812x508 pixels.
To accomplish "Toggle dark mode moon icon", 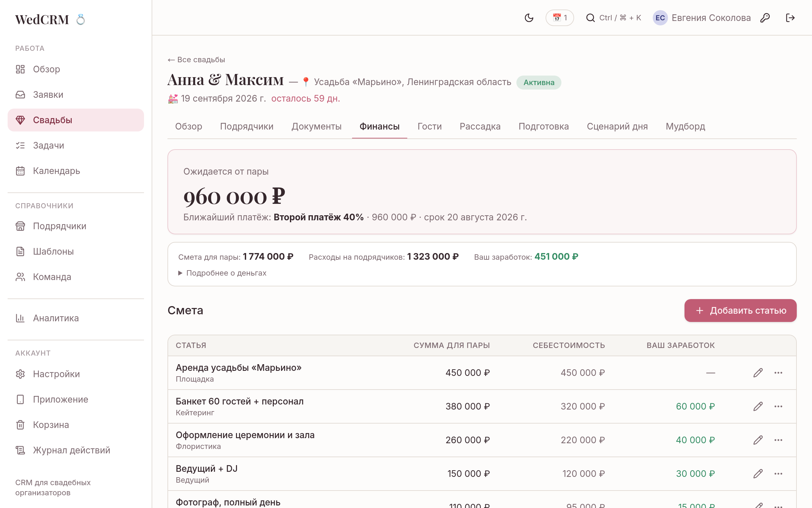I will tap(529, 18).
